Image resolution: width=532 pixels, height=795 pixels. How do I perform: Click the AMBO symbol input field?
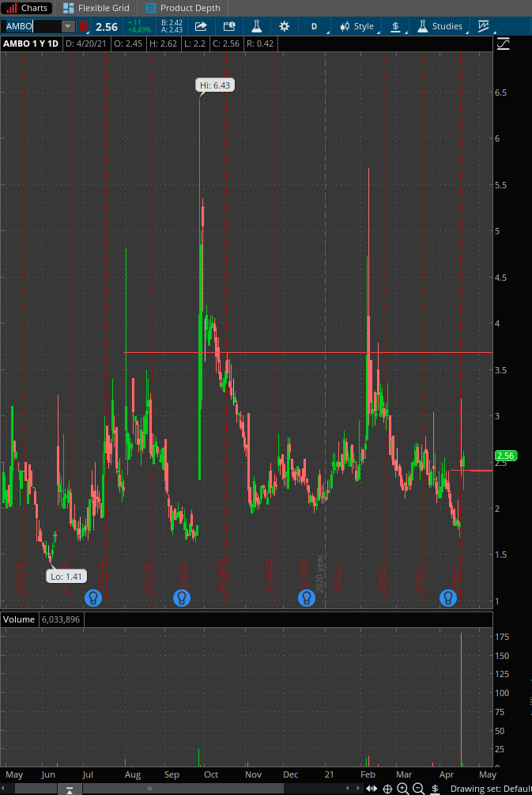click(32, 26)
